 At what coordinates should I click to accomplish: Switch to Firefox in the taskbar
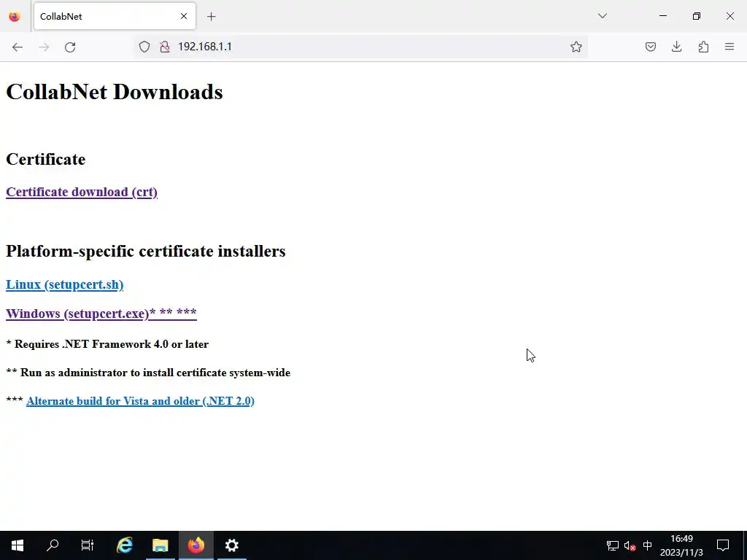[196, 545]
